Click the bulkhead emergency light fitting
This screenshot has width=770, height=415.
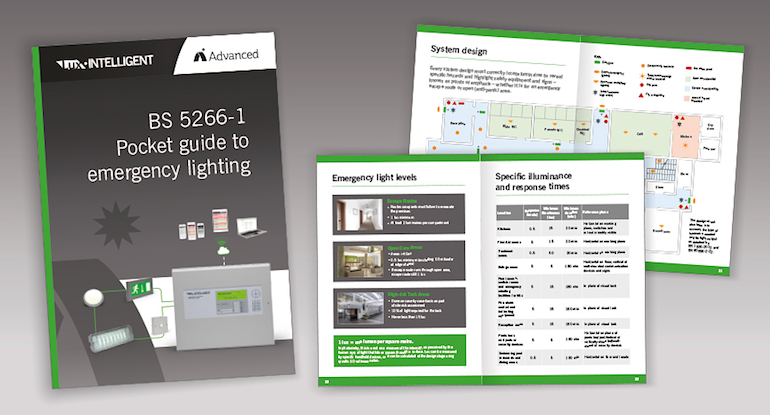(111, 337)
